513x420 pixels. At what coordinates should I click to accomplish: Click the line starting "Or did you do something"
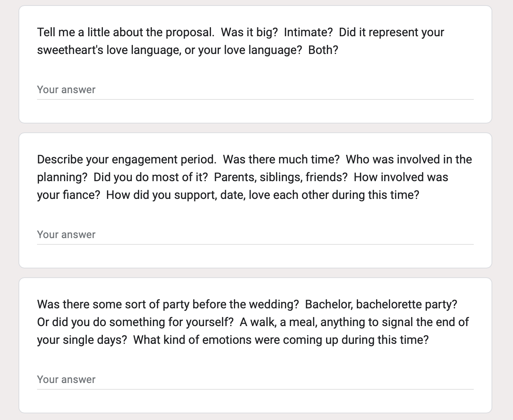(x=253, y=322)
